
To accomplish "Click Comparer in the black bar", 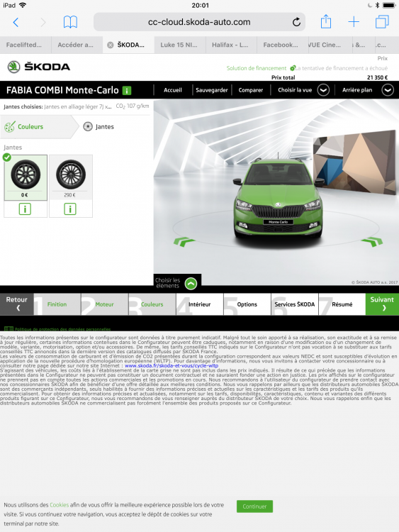I will (x=250, y=90).
